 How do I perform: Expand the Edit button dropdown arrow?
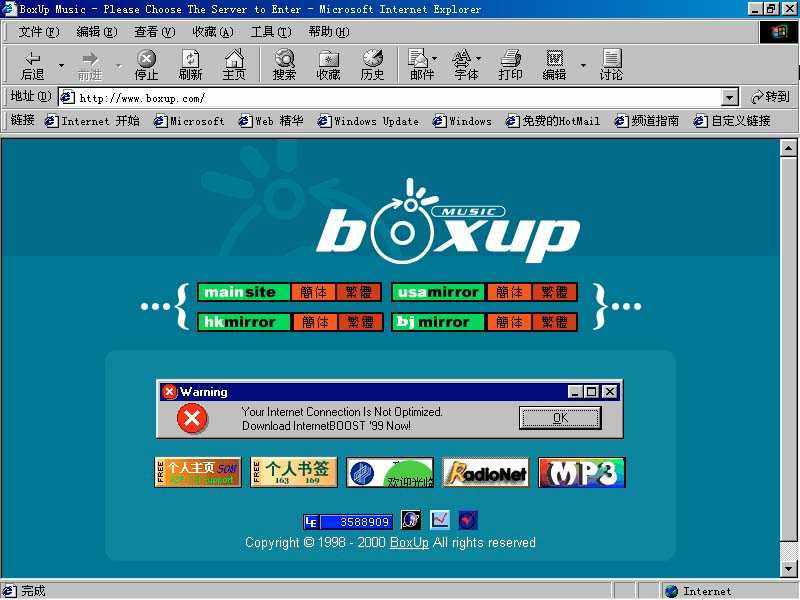(583, 65)
